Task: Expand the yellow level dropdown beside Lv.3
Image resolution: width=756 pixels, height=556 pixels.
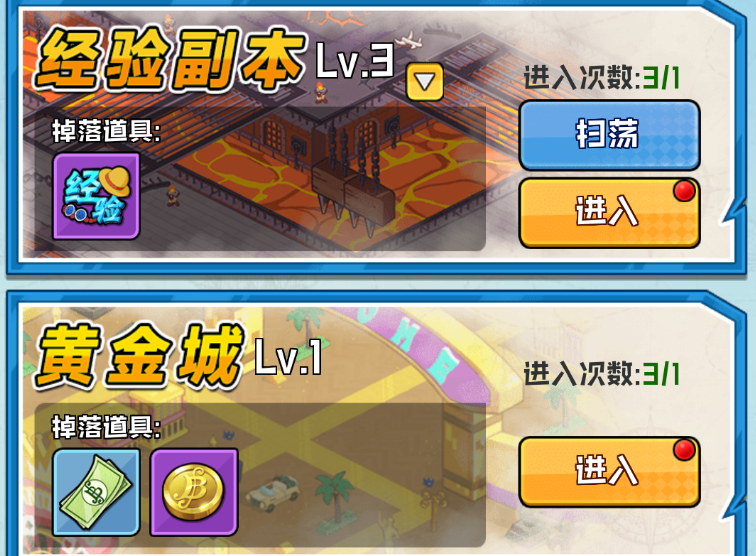Action: coord(425,81)
